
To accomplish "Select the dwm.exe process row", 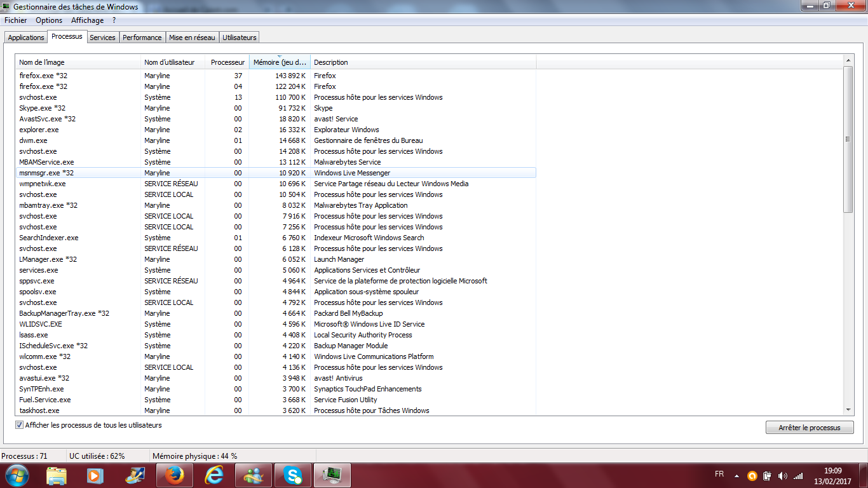I will point(276,140).
